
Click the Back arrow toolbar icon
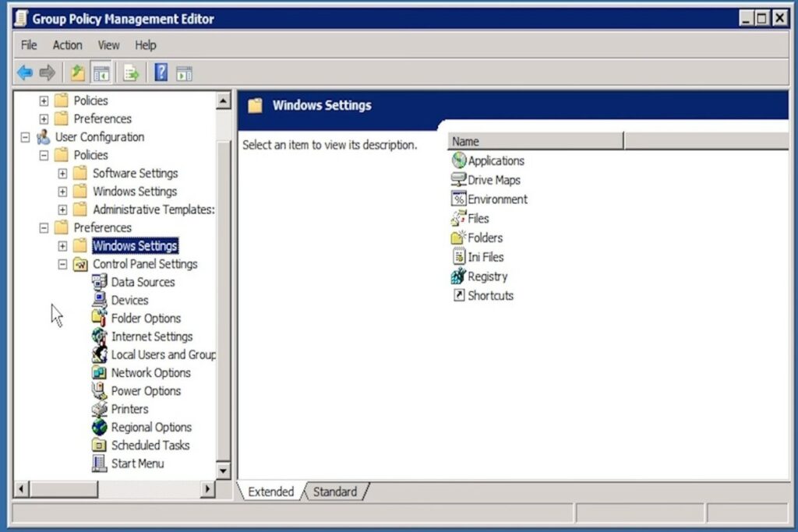coord(25,73)
